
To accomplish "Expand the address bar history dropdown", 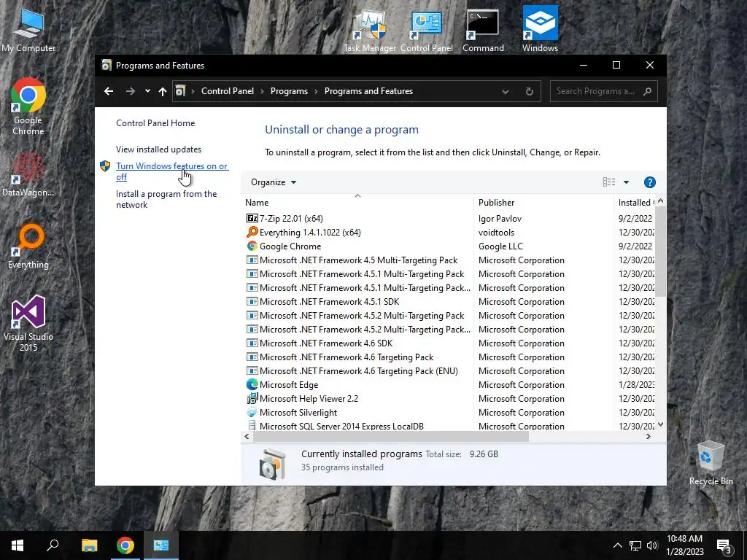I will (506, 91).
